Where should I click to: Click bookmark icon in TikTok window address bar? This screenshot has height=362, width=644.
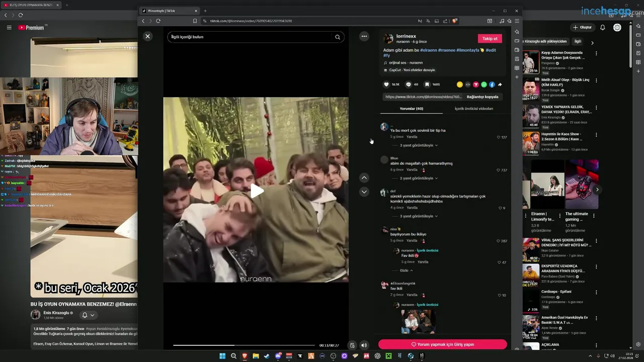coord(195,21)
